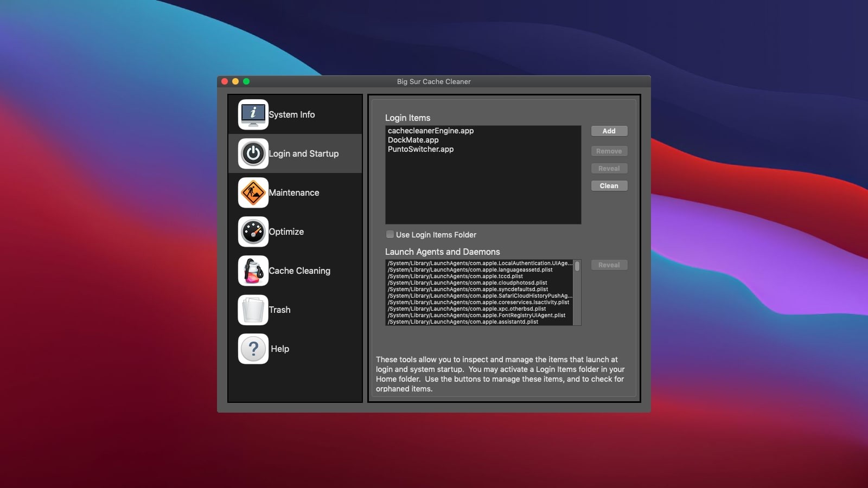Open the Cache Cleaning vacuum icon
This screenshot has height=488, width=868.
point(253,271)
